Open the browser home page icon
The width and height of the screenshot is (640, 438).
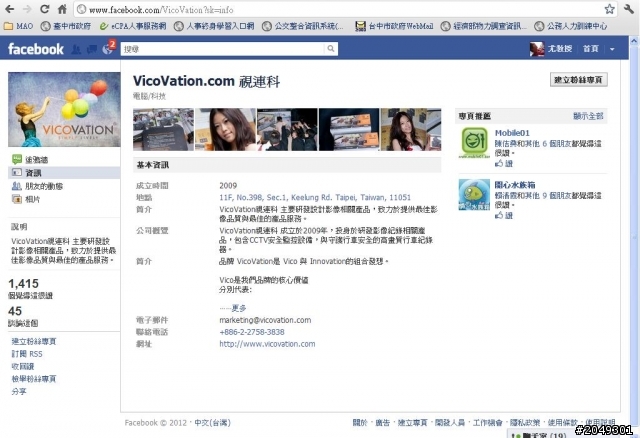click(62, 9)
